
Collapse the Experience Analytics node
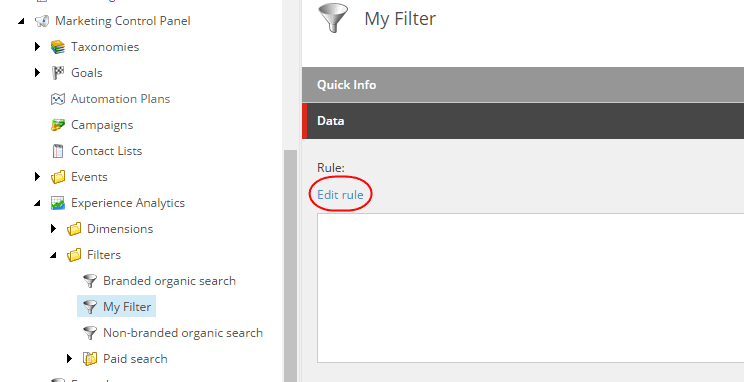pos(37,204)
